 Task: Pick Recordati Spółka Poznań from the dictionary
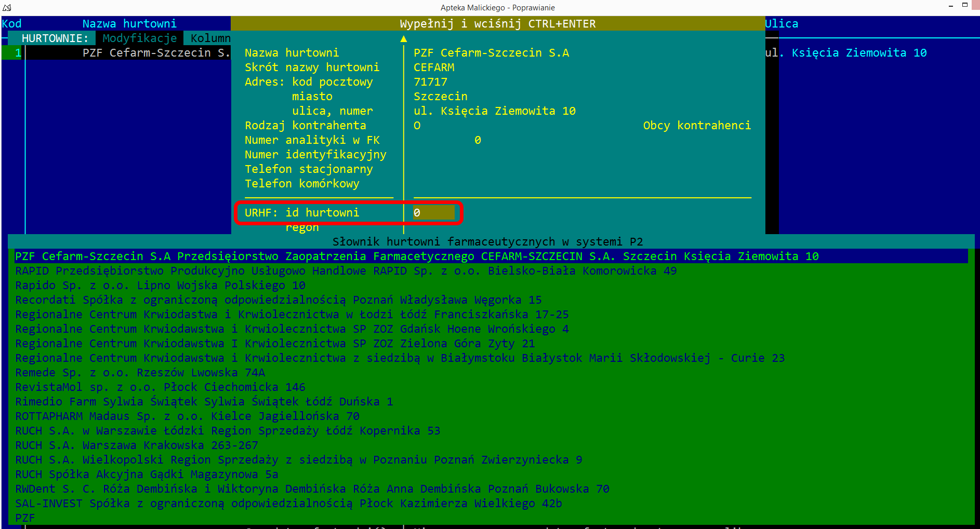[278, 300]
